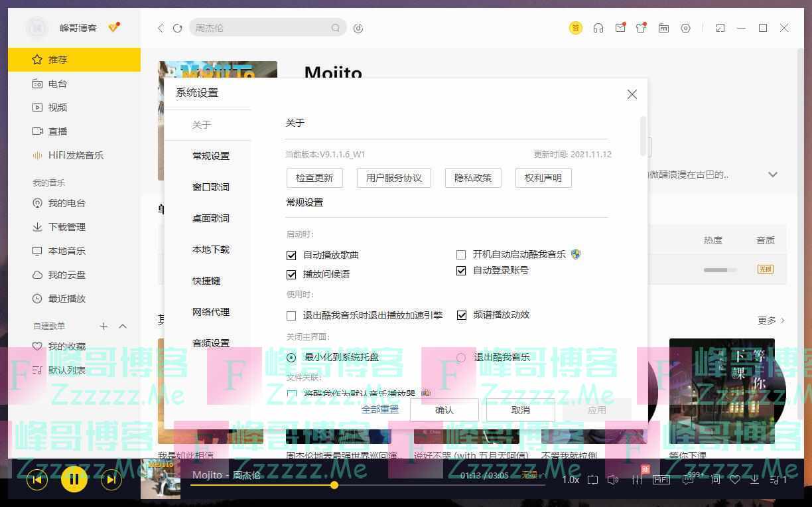The height and width of the screenshot is (507, 812).
Task: Open the 快捷键 settings section
Action: [x=206, y=281]
